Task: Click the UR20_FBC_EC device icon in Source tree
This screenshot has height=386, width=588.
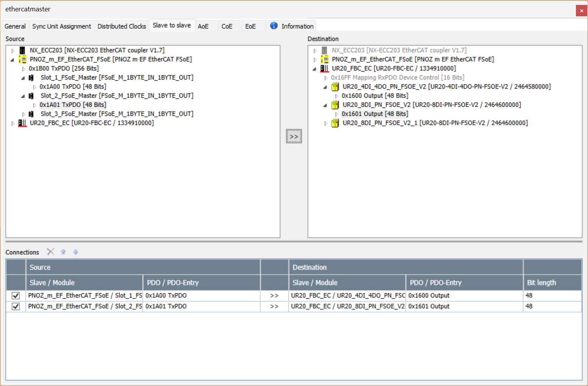Action: coord(22,123)
